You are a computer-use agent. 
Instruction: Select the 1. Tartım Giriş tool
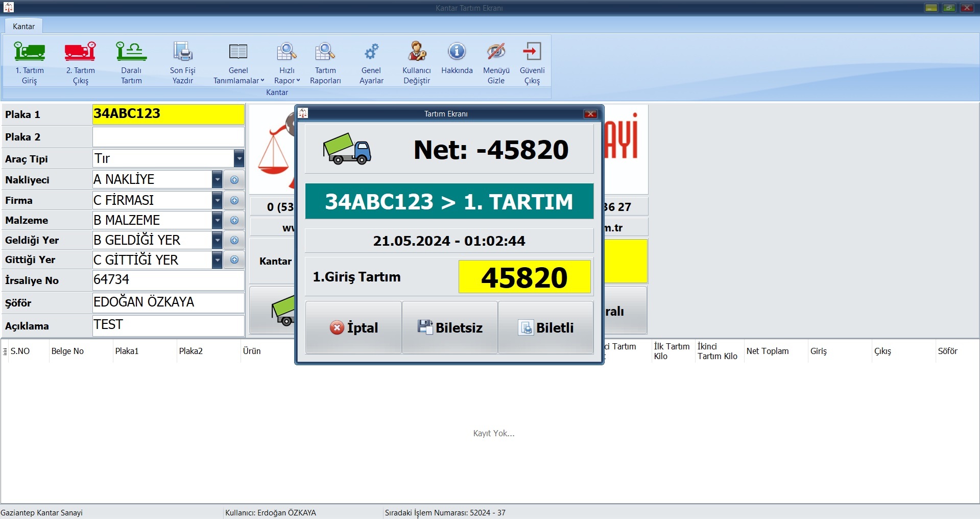29,61
